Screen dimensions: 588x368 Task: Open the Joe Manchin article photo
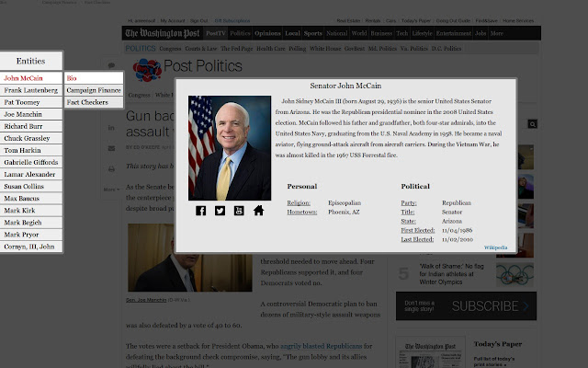[x=190, y=258]
